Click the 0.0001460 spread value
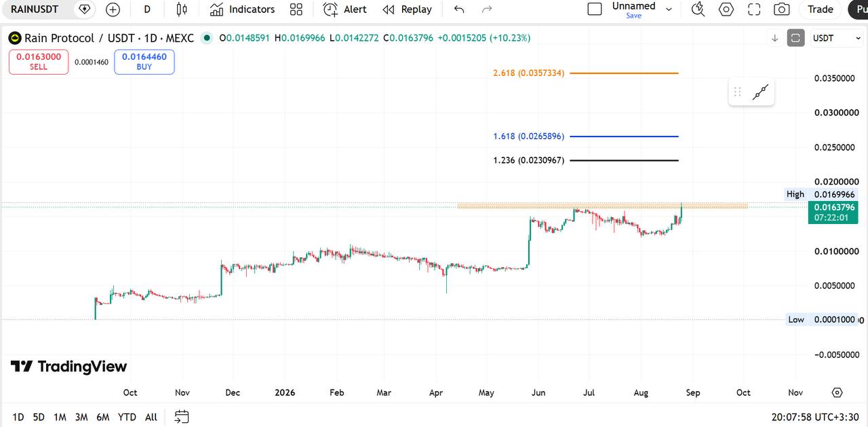868x427 pixels. [92, 62]
